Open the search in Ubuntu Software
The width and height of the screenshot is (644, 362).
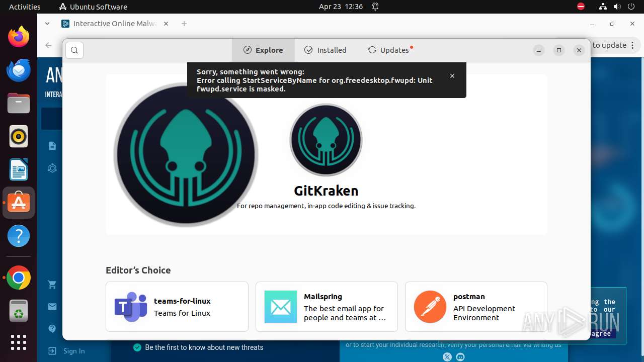(74, 50)
